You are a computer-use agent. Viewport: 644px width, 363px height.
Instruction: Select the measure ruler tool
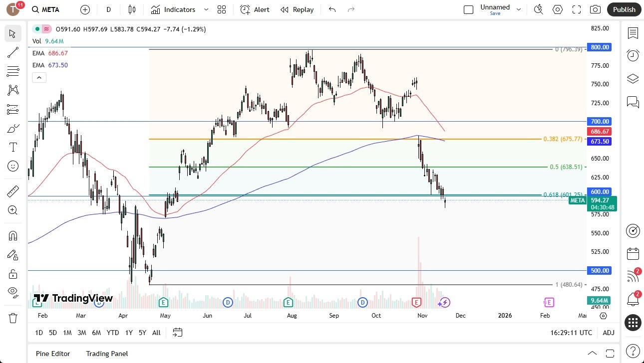click(12, 191)
